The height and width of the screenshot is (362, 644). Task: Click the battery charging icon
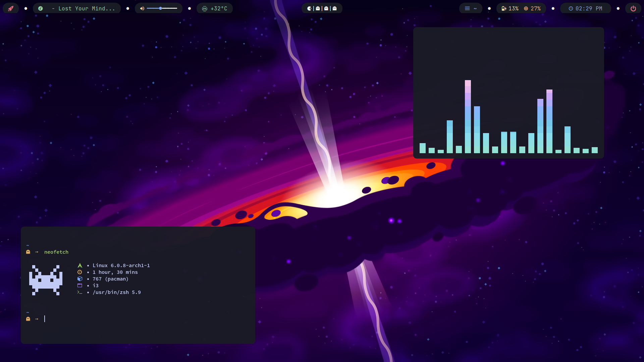coord(503,8)
